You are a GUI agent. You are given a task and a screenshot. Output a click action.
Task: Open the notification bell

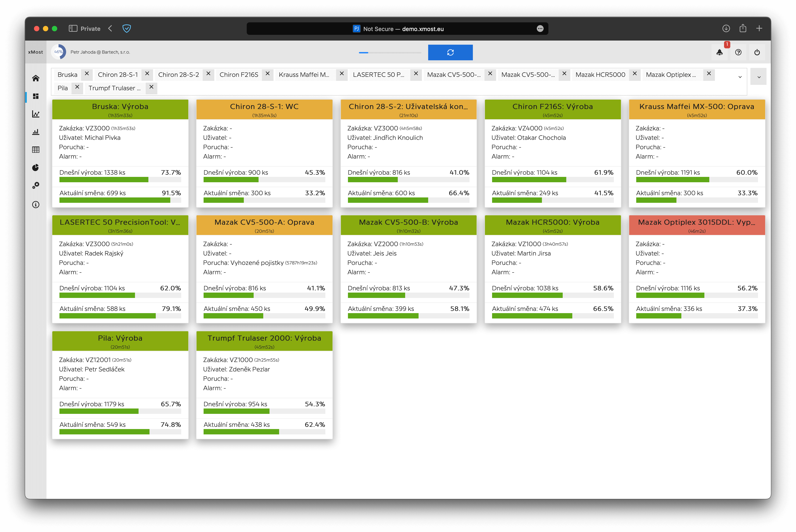(719, 52)
